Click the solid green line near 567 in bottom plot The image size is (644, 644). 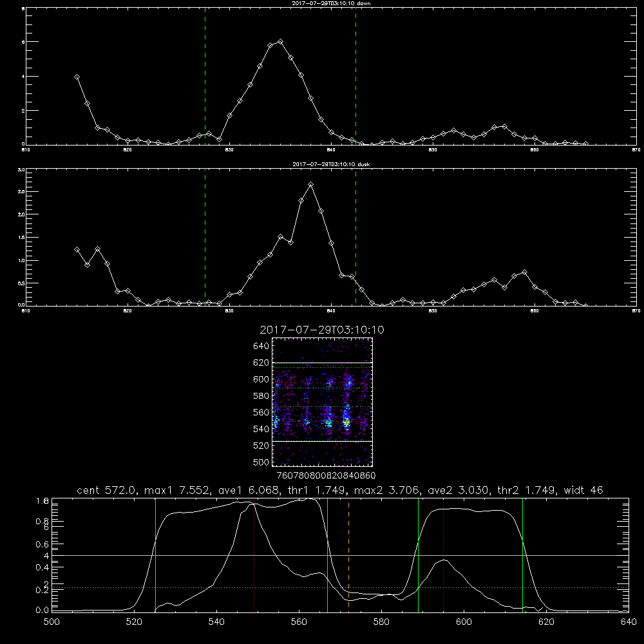327,555
